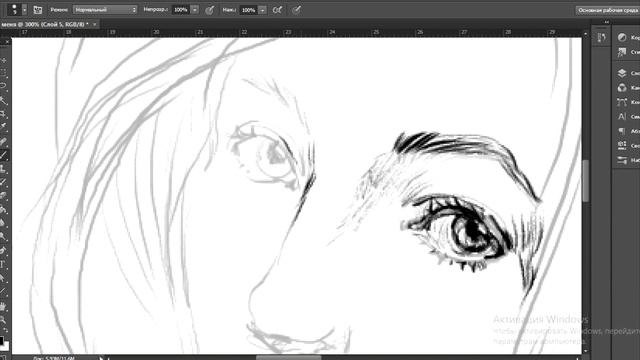
Task: Select the Magic Wand tool
Action: point(4,100)
